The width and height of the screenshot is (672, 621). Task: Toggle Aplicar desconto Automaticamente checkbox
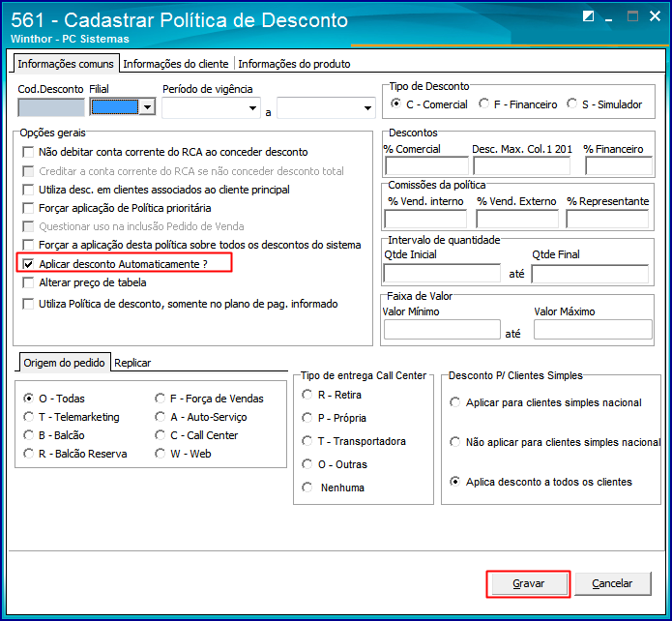(x=28, y=264)
